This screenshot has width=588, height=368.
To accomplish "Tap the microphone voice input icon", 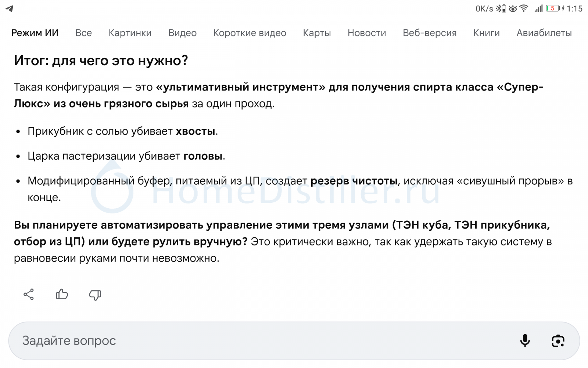I will click(x=525, y=341).
